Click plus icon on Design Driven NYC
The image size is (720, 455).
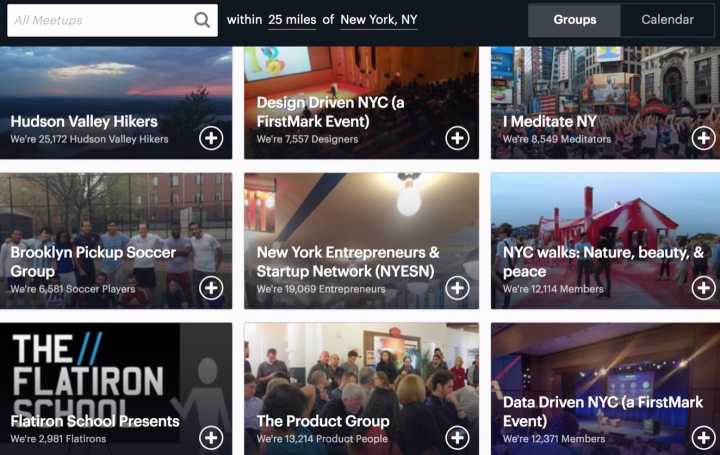point(457,138)
